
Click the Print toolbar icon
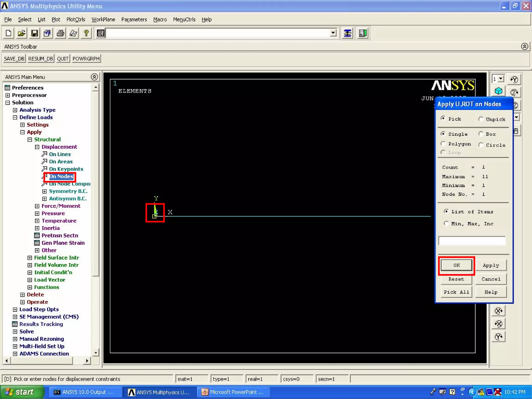pos(61,33)
